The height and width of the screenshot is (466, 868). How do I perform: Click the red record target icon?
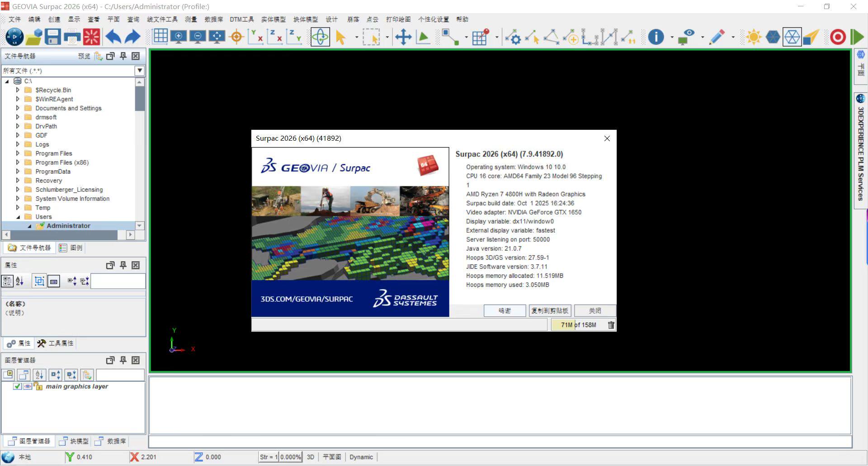[838, 37]
